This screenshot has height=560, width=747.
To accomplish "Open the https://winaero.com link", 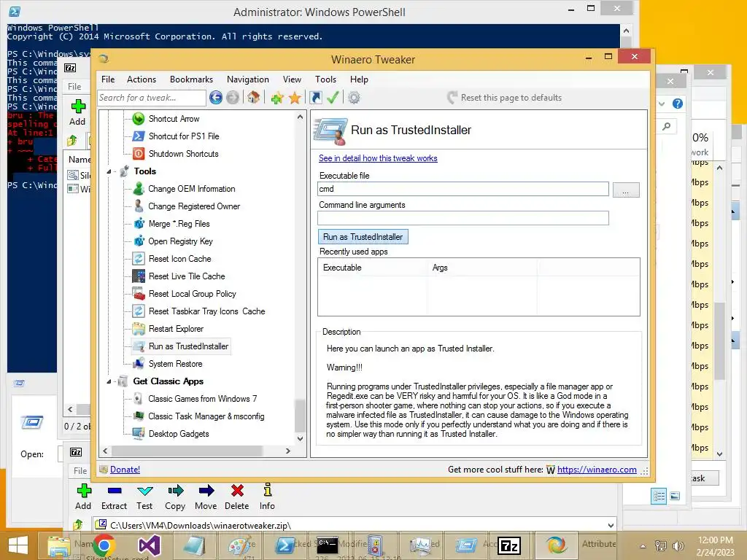I will (597, 470).
